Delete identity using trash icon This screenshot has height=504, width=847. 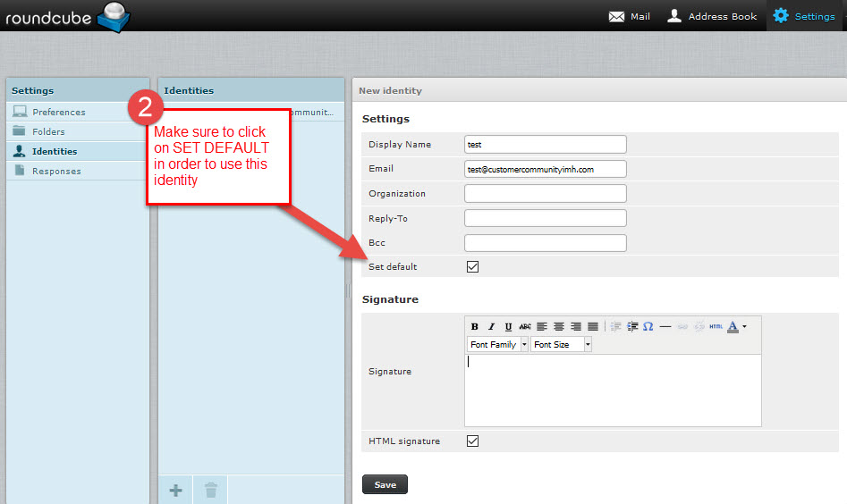[x=210, y=490]
